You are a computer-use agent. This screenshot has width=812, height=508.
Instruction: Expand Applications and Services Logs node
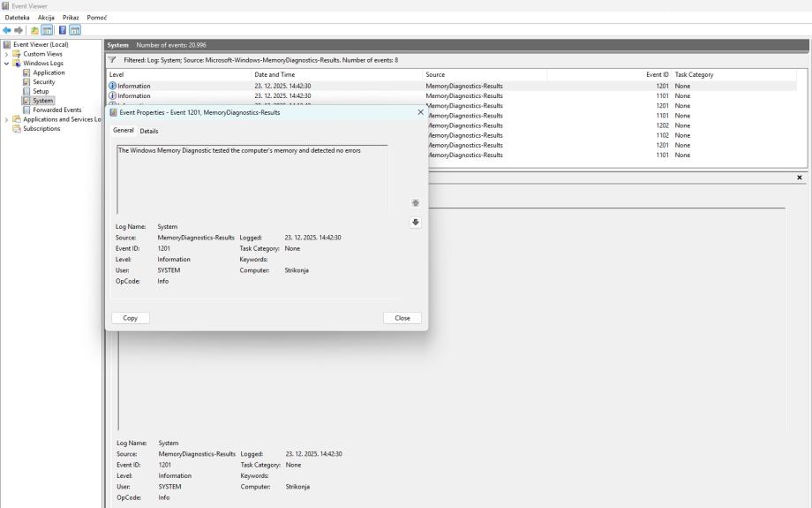click(x=6, y=119)
